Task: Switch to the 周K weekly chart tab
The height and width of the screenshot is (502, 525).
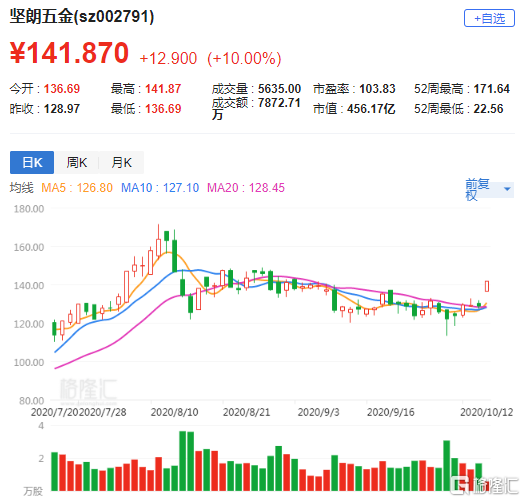Action: click(77, 162)
